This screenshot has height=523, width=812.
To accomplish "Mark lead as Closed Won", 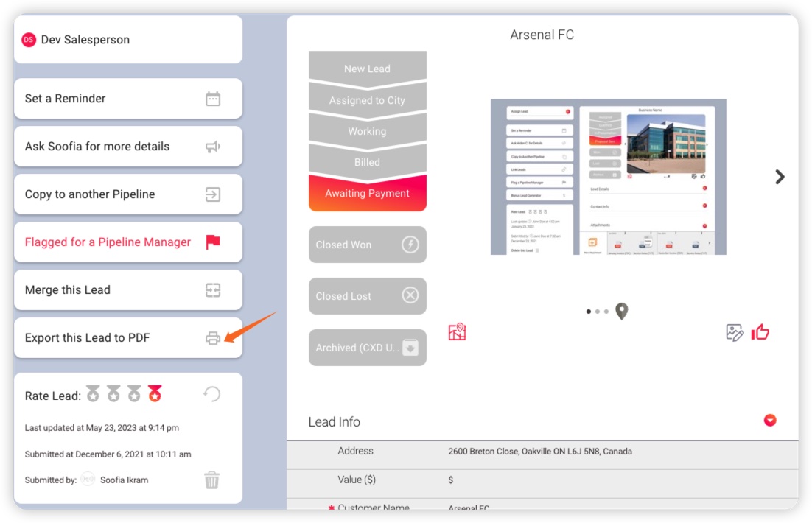I will 367,245.
